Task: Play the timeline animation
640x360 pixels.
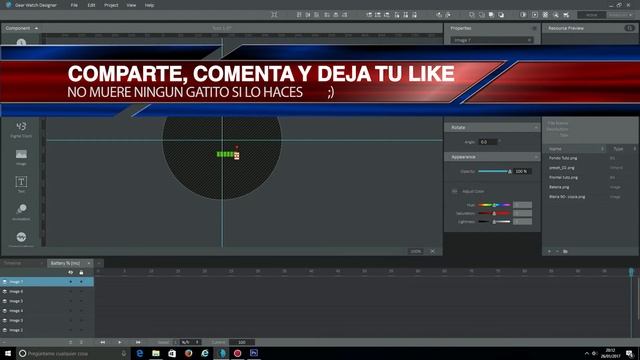Action: point(120,342)
